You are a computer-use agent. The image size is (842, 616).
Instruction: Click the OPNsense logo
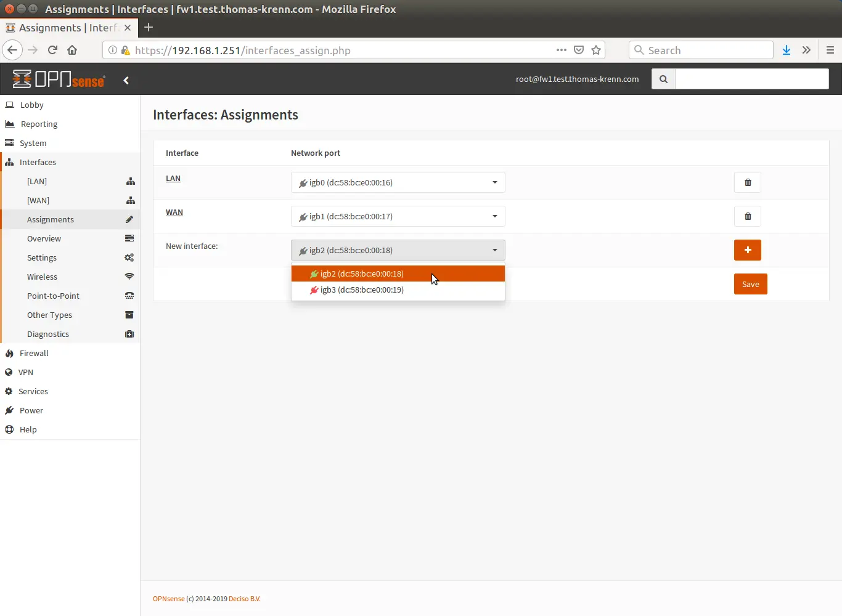[57, 79]
